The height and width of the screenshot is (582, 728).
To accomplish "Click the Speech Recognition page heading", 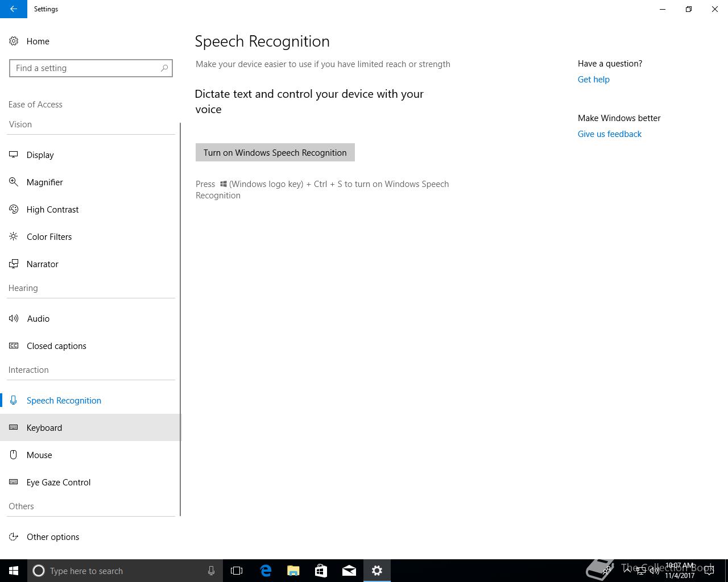I will pyautogui.click(x=262, y=41).
